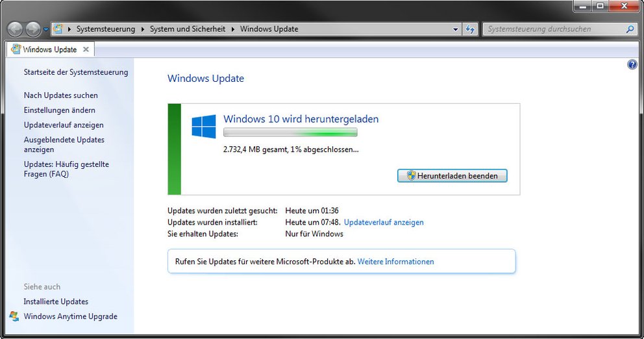The image size is (644, 339).
Task: Open help with the blue question mark
Action: click(632, 64)
